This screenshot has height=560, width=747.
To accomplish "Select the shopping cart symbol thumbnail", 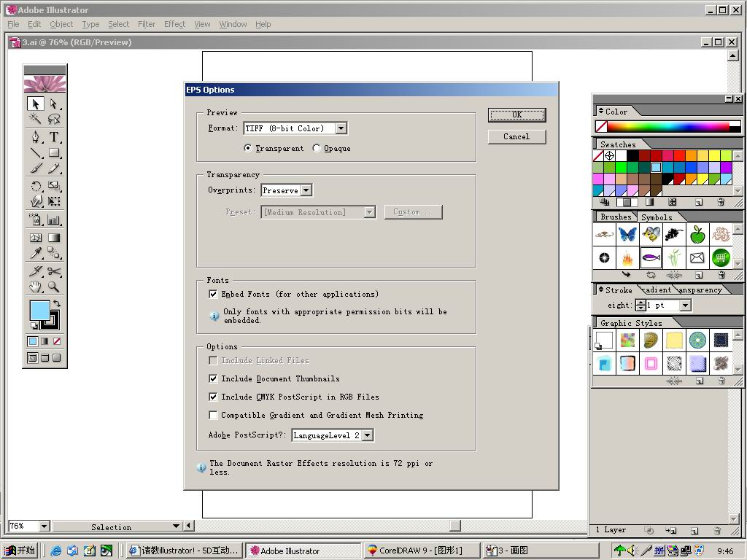I will coord(721,258).
